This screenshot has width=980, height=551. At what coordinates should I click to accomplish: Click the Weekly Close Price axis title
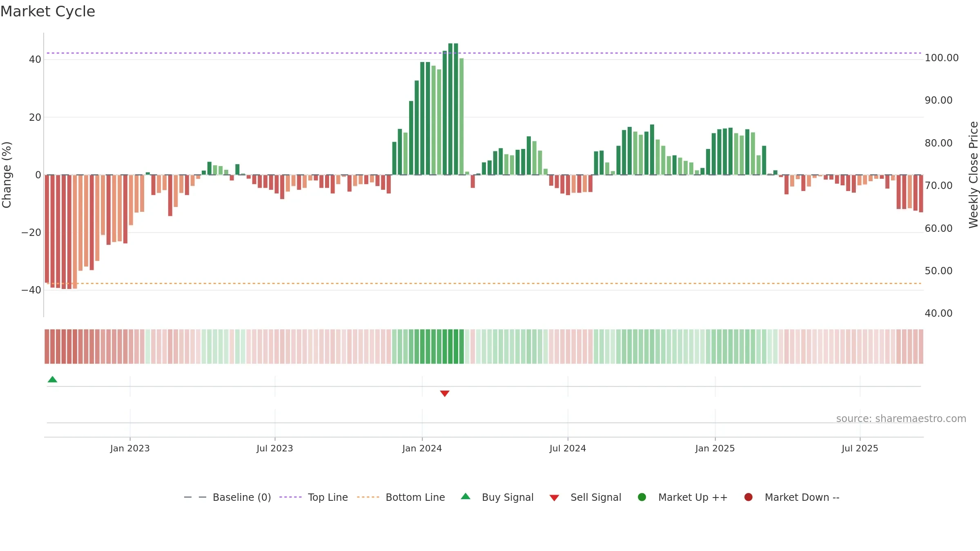973,175
